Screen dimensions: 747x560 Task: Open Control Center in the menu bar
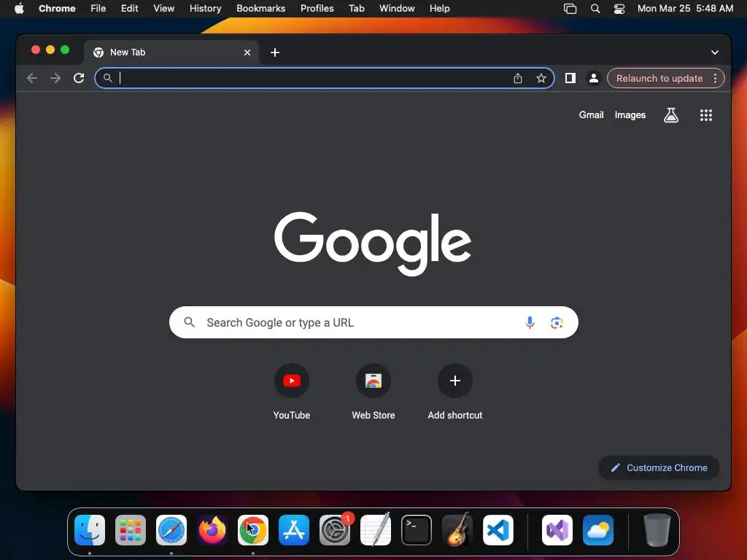tap(619, 9)
